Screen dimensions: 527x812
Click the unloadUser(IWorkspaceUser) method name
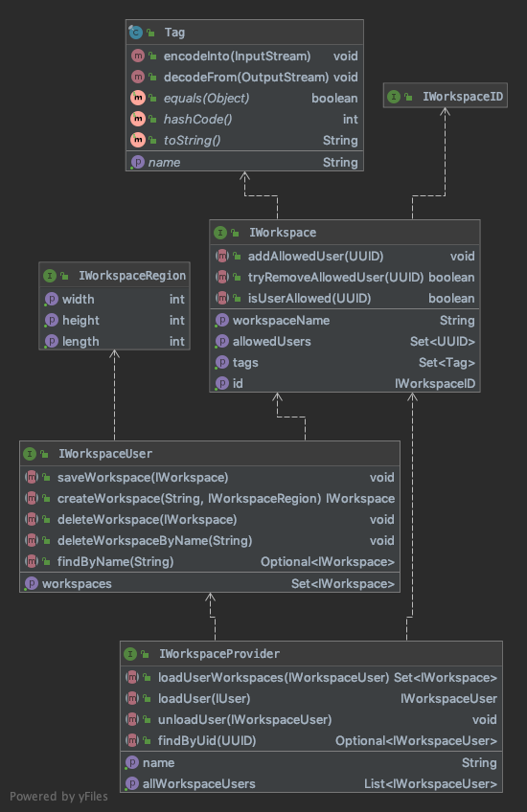point(244,719)
